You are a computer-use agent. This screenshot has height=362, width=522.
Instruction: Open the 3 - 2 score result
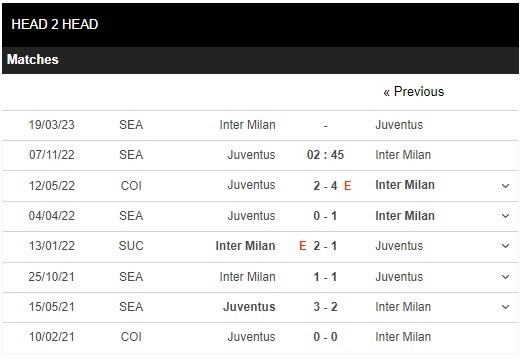[x=325, y=307]
